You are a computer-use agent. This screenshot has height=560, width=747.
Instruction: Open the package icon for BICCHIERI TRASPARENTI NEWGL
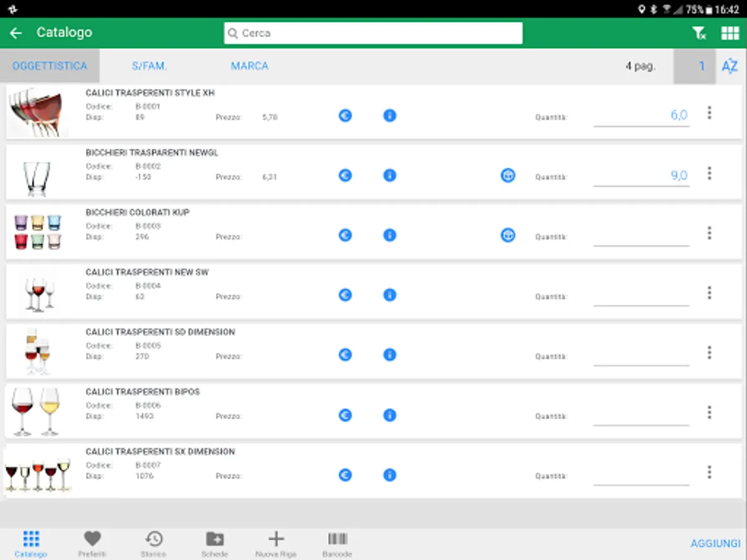point(508,175)
